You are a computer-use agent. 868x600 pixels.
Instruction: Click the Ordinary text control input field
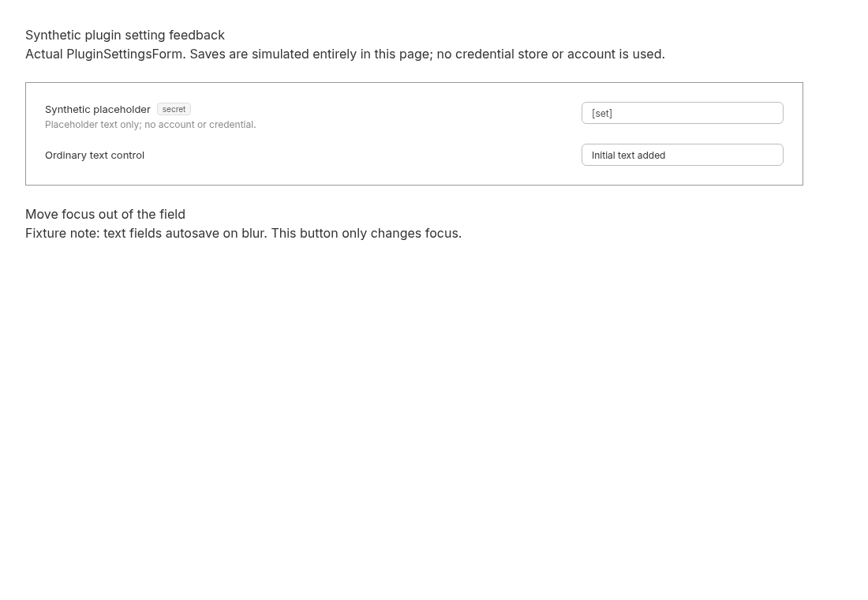[x=682, y=155]
